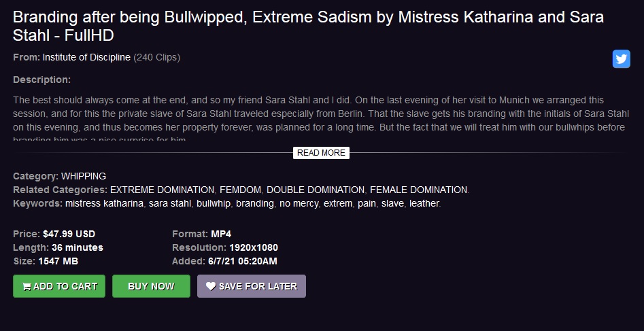Select the 'extrem' keyword link
This screenshot has width=644, height=331.
click(338, 203)
